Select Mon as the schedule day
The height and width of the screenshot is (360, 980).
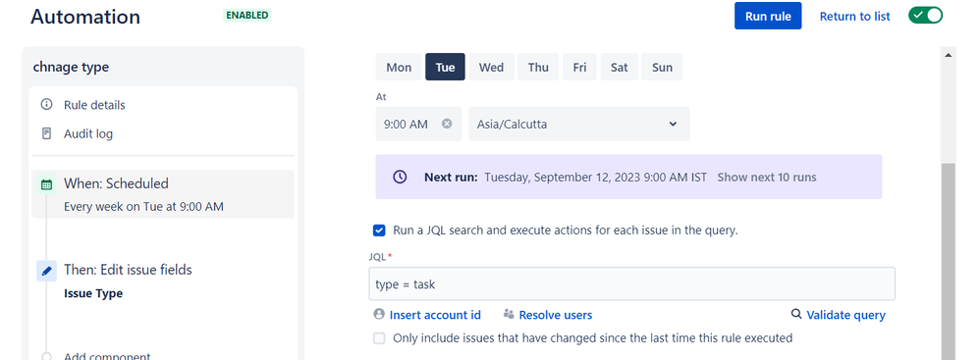coord(399,67)
